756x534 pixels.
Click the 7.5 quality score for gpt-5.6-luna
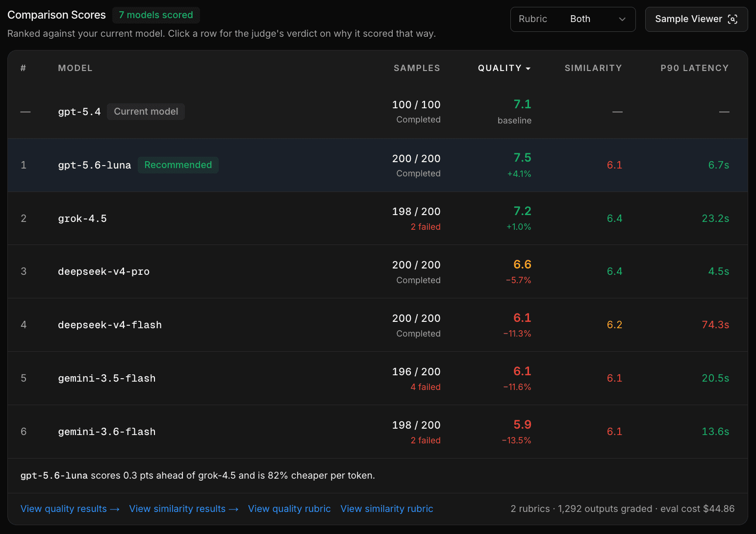click(x=522, y=158)
